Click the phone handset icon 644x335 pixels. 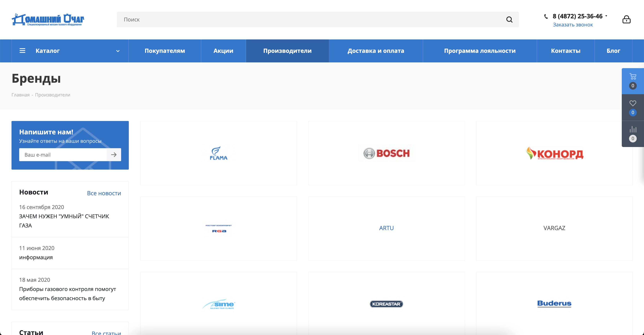pos(546,16)
